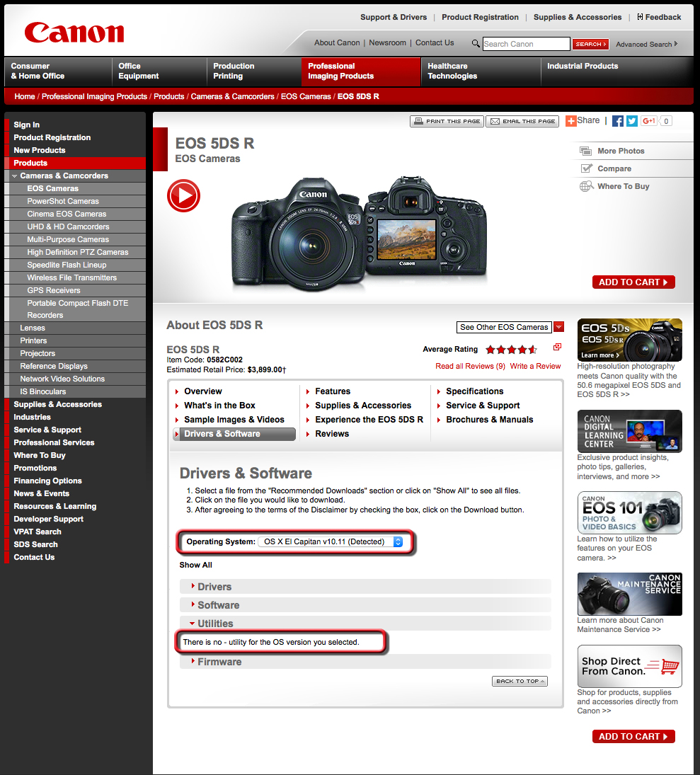Screen dimensions: 700x775
Task: Share on Twitter icon
Action: (632, 121)
